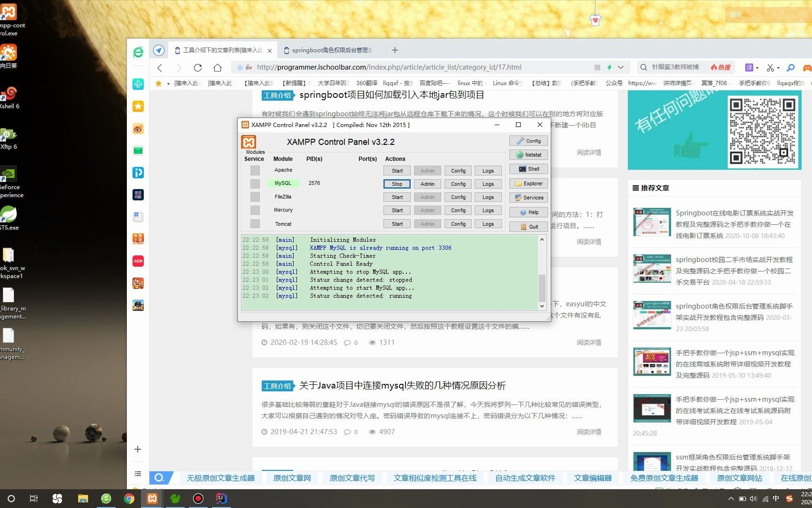Open Services in XAMPP panel

[528, 198]
